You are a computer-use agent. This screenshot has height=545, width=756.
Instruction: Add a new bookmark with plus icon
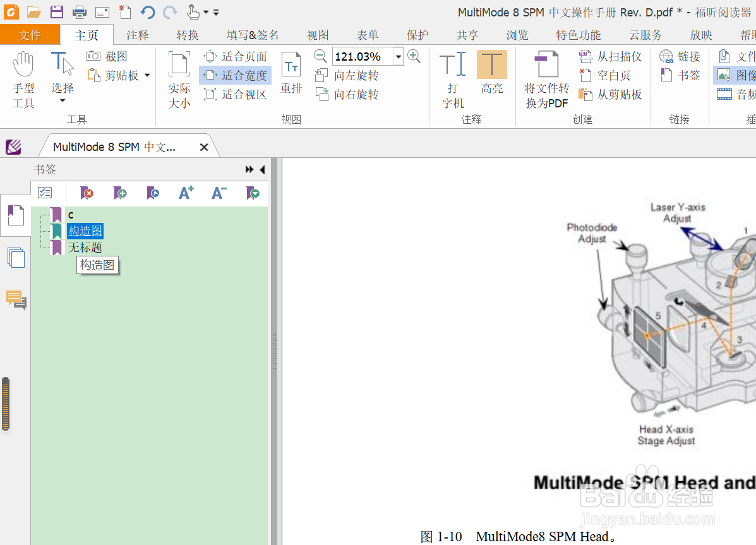pos(120,193)
